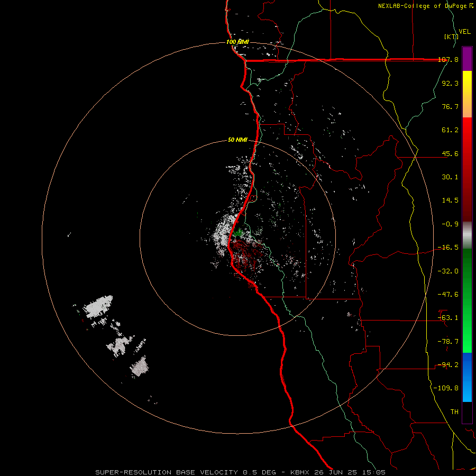Pick the gray near-zero color bar segment
Image resolution: width=476 pixels, height=476 pixels.
pyautogui.click(x=467, y=235)
